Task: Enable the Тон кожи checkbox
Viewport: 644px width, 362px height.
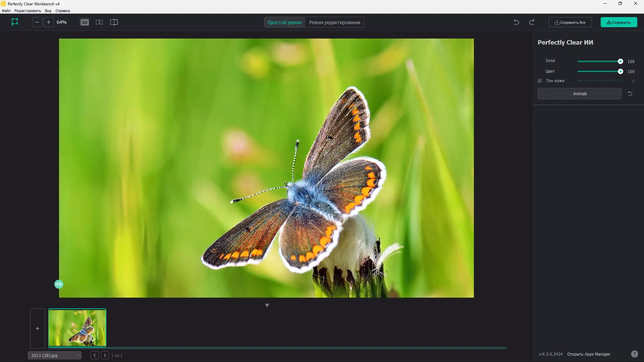Action: coord(540,81)
